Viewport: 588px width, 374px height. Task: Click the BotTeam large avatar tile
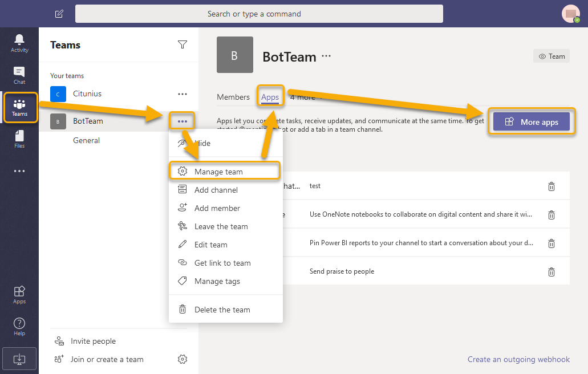235,55
